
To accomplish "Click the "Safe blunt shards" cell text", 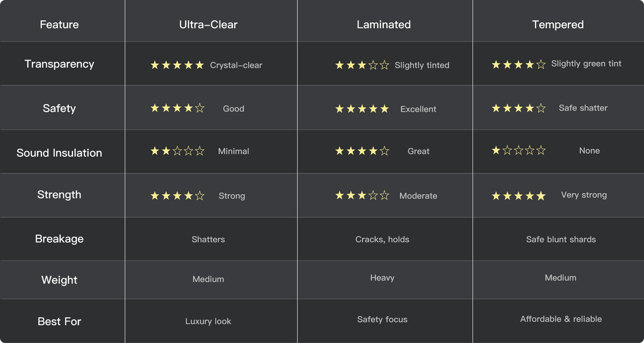I will click(561, 239).
